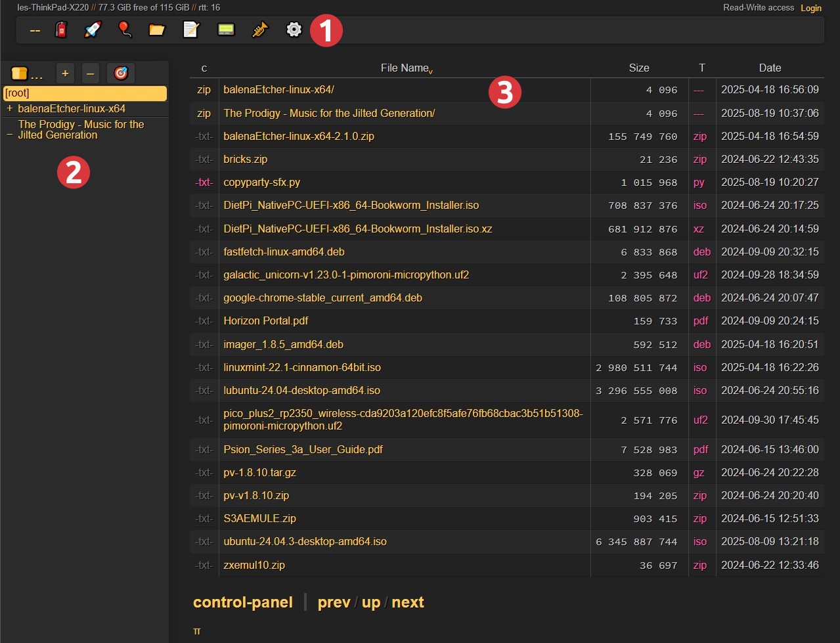The image size is (840, 643).
Task: Click linuxmint-22.1-cinnamon-64bit.iso file
Action: tap(302, 367)
